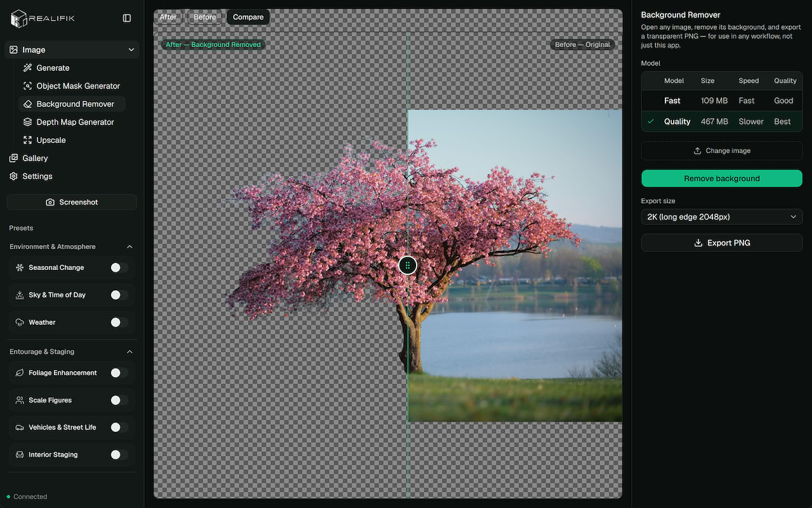Click the Remove background button
Image resolution: width=812 pixels, height=508 pixels.
click(722, 178)
